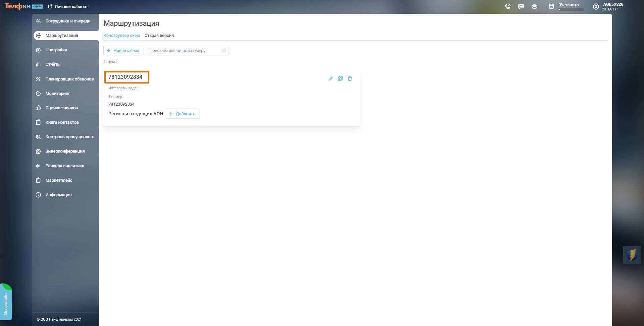
Task: Delete scheme 78123092834 with trash icon
Action: [x=350, y=78]
